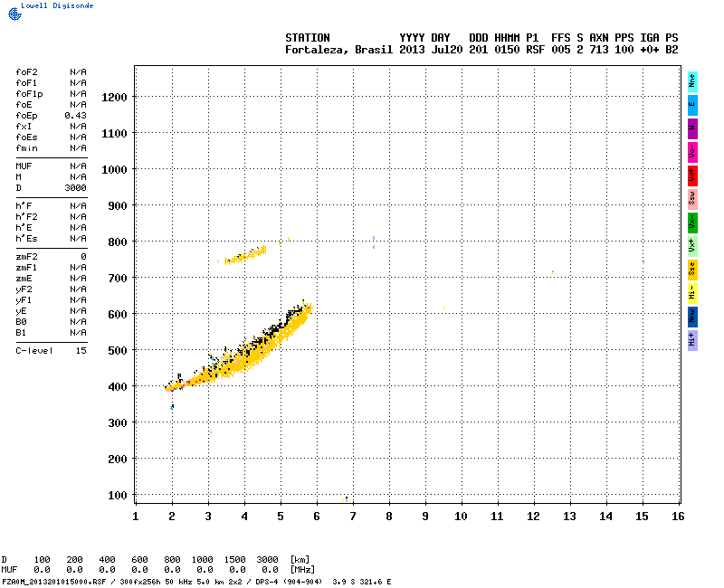724x588 pixels.
Task: Select the orange Sse legend swatch
Action: click(x=692, y=270)
